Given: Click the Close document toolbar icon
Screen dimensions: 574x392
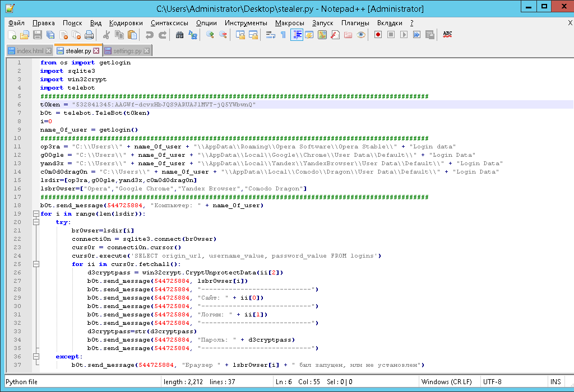Looking at the screenshot, I should [63, 35].
